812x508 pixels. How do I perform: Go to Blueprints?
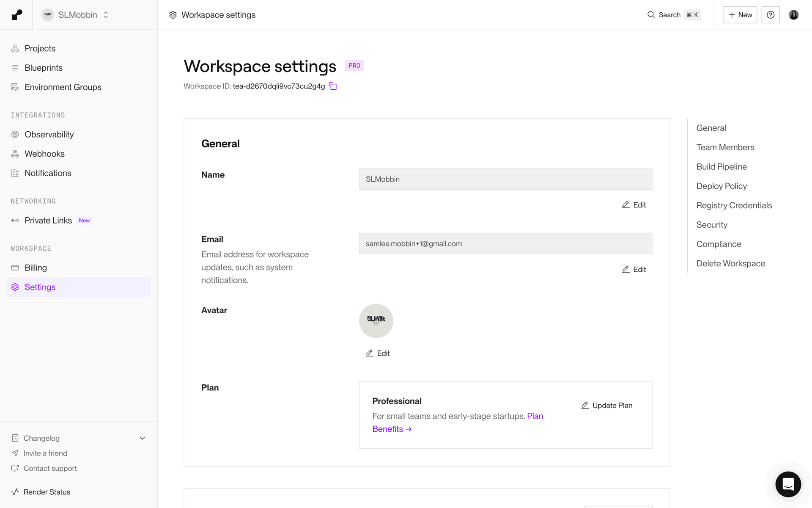pos(79,68)
